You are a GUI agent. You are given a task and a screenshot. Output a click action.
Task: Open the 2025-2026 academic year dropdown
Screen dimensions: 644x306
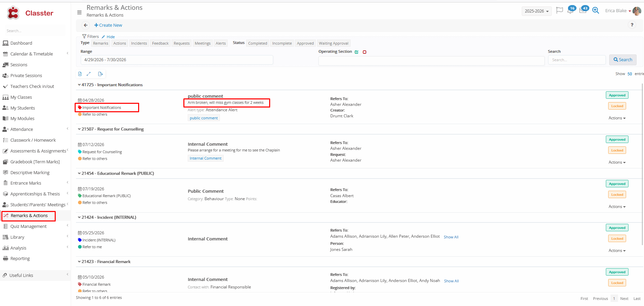[536, 11]
